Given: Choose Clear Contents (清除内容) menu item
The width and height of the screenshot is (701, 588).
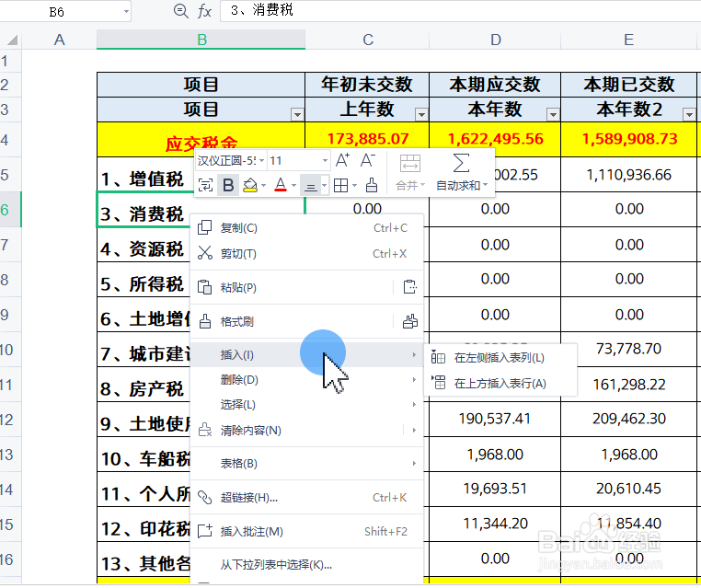Looking at the screenshot, I should [297, 430].
